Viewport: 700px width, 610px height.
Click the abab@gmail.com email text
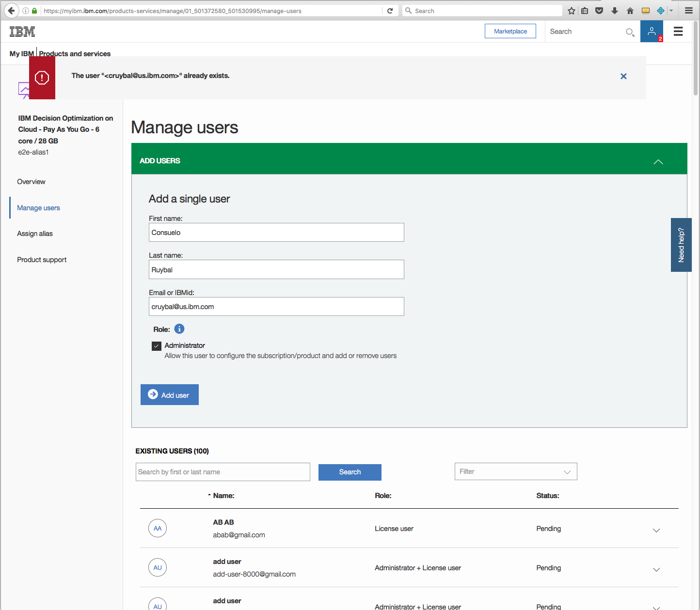tap(239, 535)
